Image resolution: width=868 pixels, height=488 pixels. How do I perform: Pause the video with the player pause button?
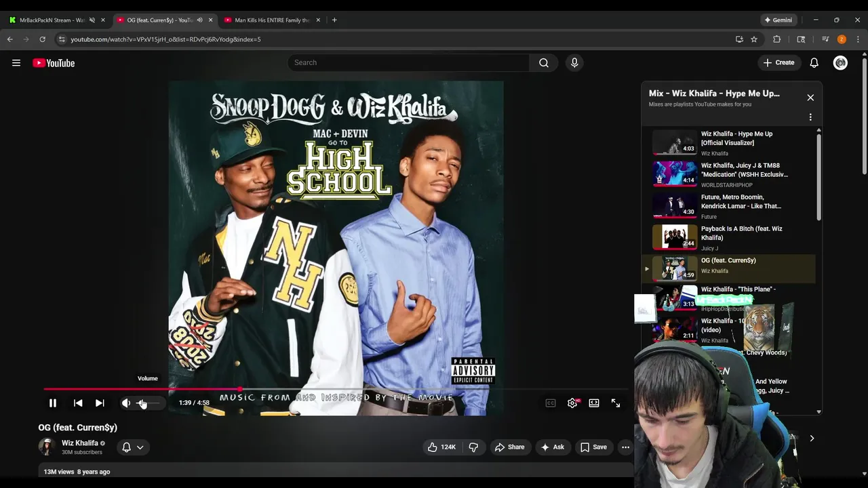click(x=52, y=403)
